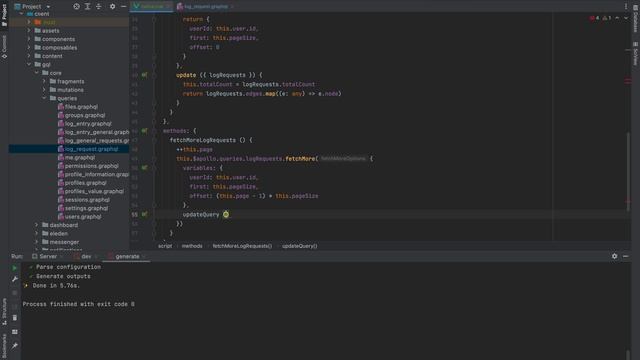Click the methods breadcrumb
This screenshot has height=360, width=640.
coord(192,246)
